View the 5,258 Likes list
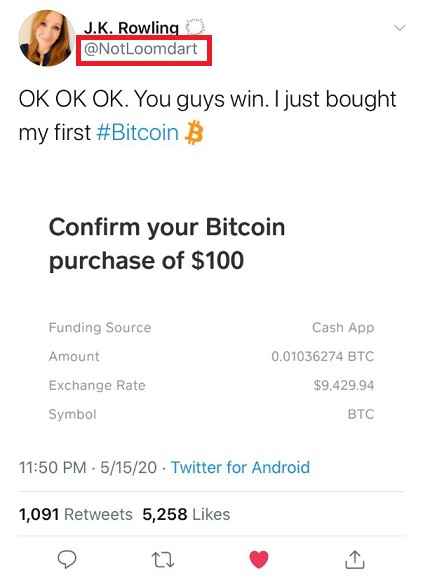This screenshot has height=581, width=423. click(186, 514)
